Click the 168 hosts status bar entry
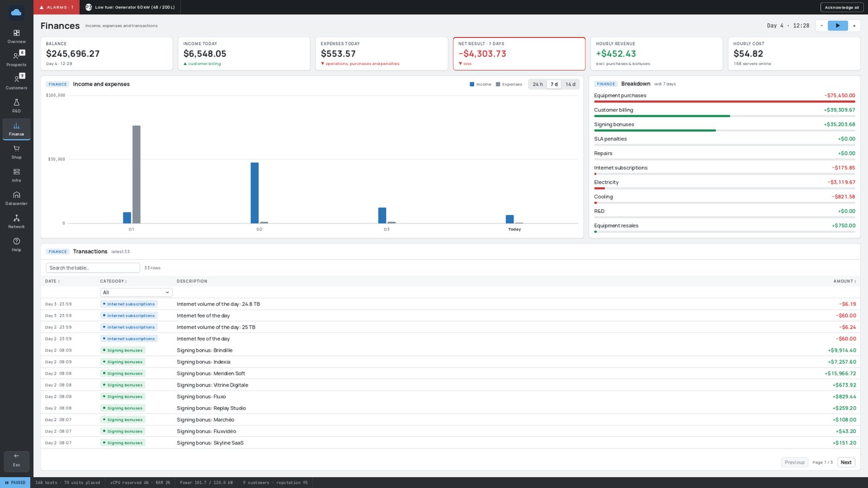Screen dimensions: 868x488 68,483
